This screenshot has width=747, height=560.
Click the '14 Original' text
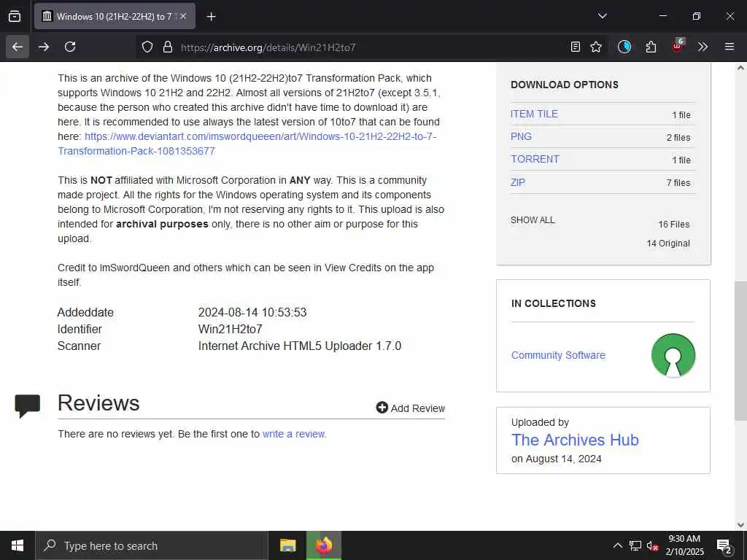point(668,244)
